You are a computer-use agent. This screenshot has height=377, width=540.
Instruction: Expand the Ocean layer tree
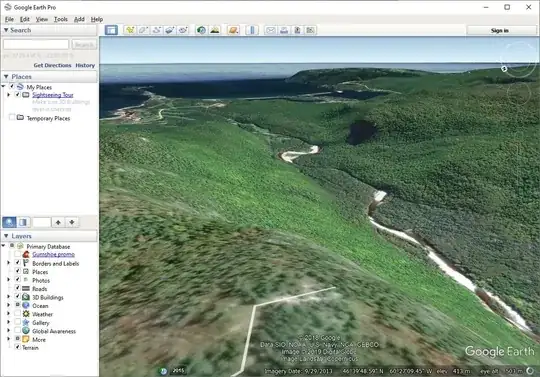coord(9,305)
